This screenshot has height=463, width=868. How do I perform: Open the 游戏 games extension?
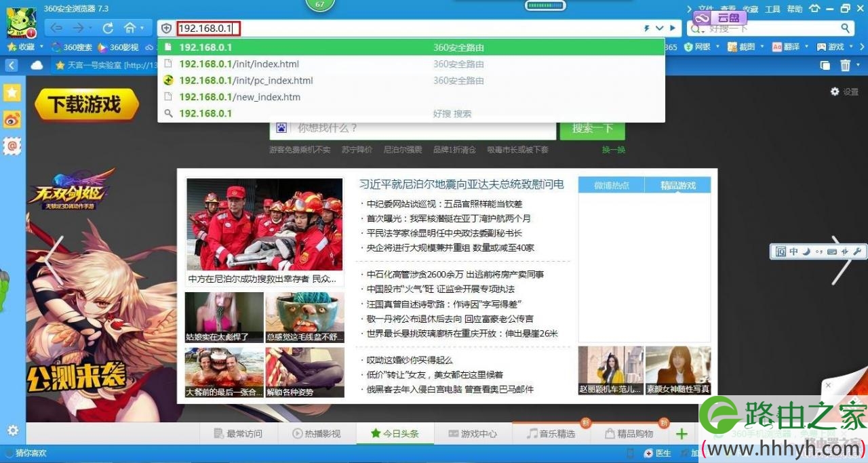coord(830,47)
